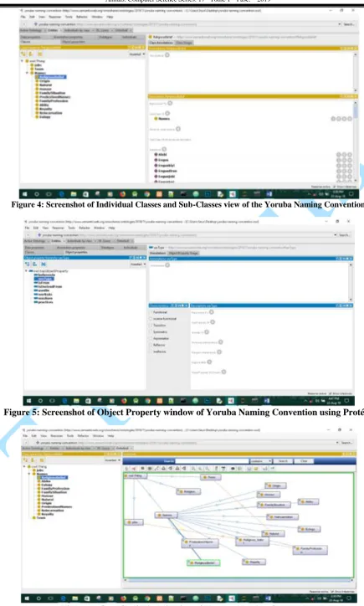This screenshot has width=364, height=606.
Task: Click plus icon beside SubProperty Of in Figure 5
Action: point(213,321)
